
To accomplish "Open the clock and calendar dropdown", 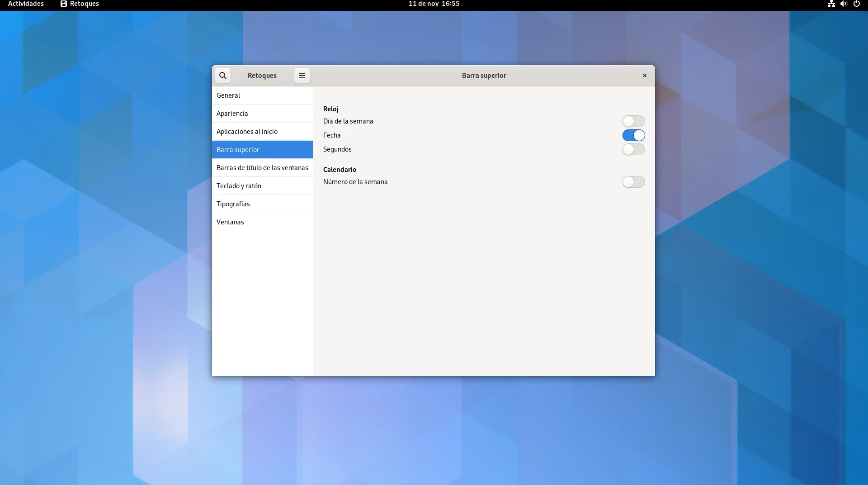I will pos(434,4).
